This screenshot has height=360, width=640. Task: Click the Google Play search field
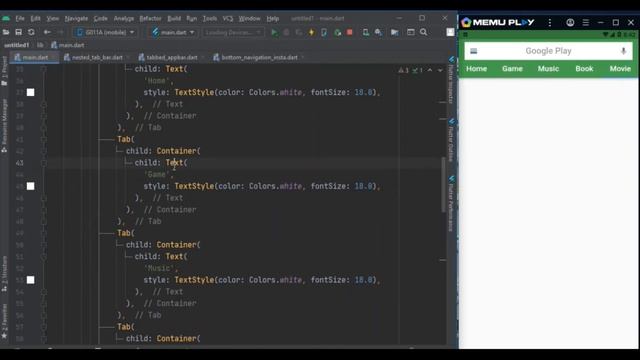pyautogui.click(x=548, y=51)
